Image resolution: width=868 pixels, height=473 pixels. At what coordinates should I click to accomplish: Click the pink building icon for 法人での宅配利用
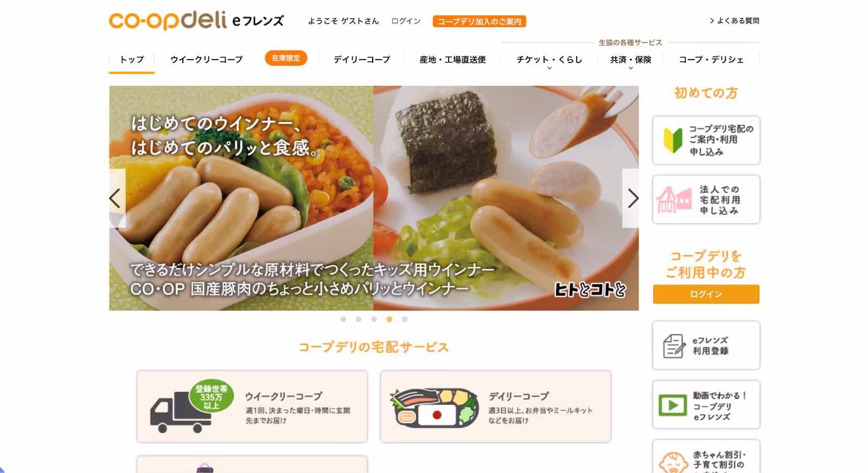coord(674,200)
